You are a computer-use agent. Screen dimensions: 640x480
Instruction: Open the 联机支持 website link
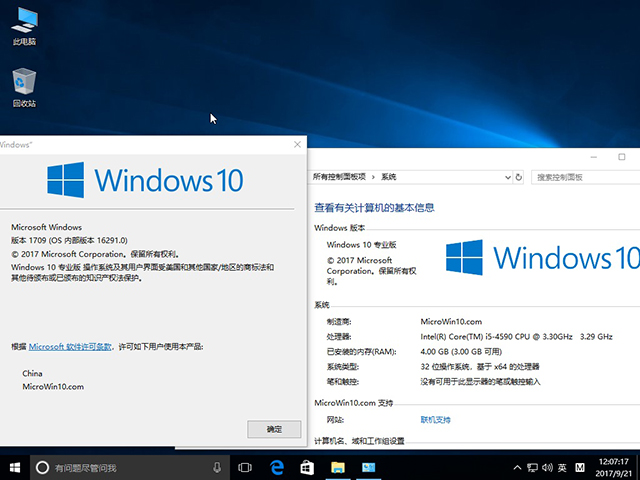tap(436, 420)
